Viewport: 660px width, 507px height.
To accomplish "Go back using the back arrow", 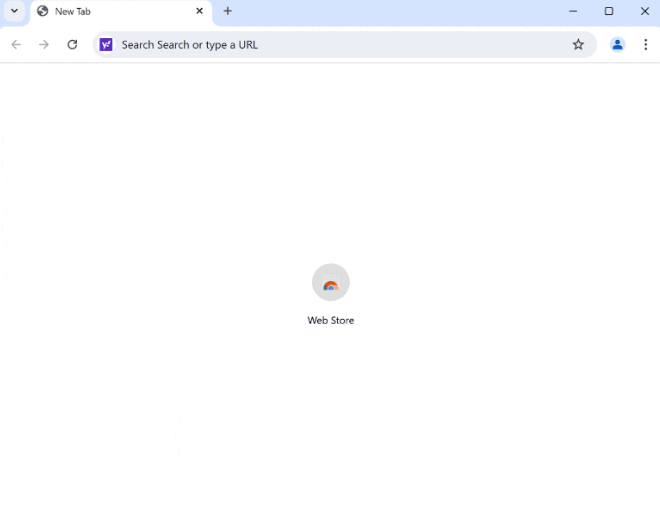I will [16, 45].
